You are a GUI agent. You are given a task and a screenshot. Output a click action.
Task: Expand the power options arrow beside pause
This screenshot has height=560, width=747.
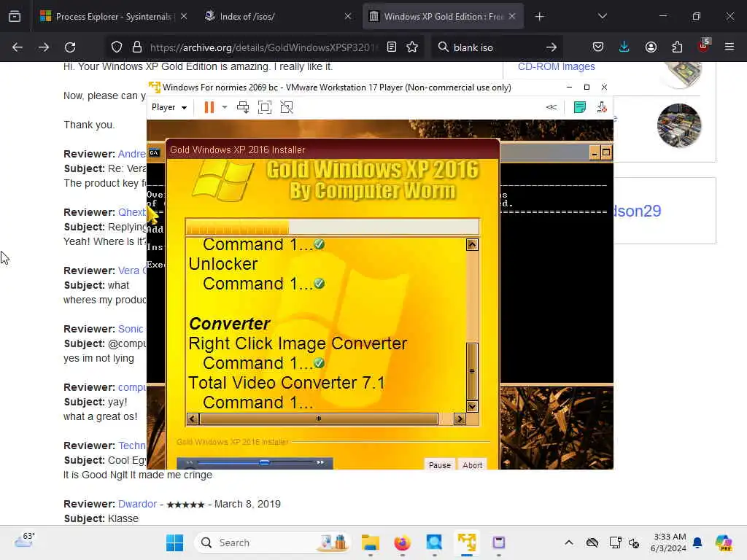tap(225, 107)
